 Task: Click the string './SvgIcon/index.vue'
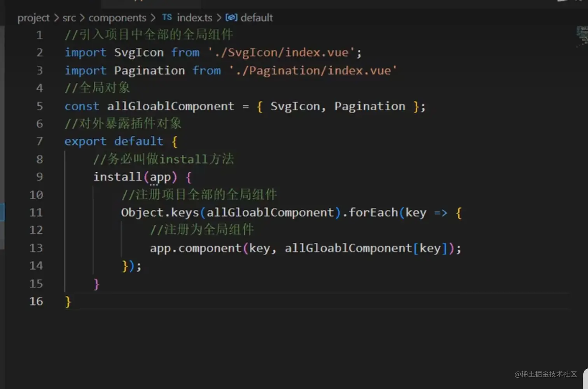click(282, 52)
